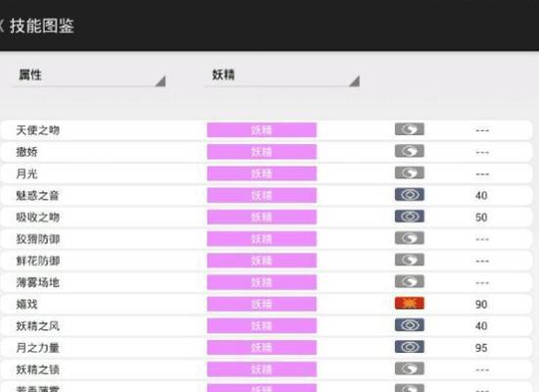The width and height of the screenshot is (539, 392).
Task: Select the 撒娇 move row
Action: pos(267,152)
